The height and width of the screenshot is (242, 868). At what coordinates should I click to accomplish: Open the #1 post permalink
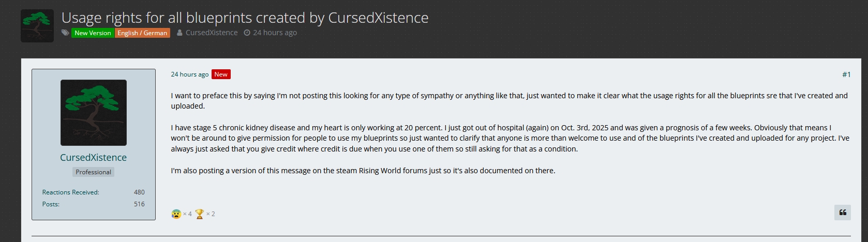click(846, 74)
